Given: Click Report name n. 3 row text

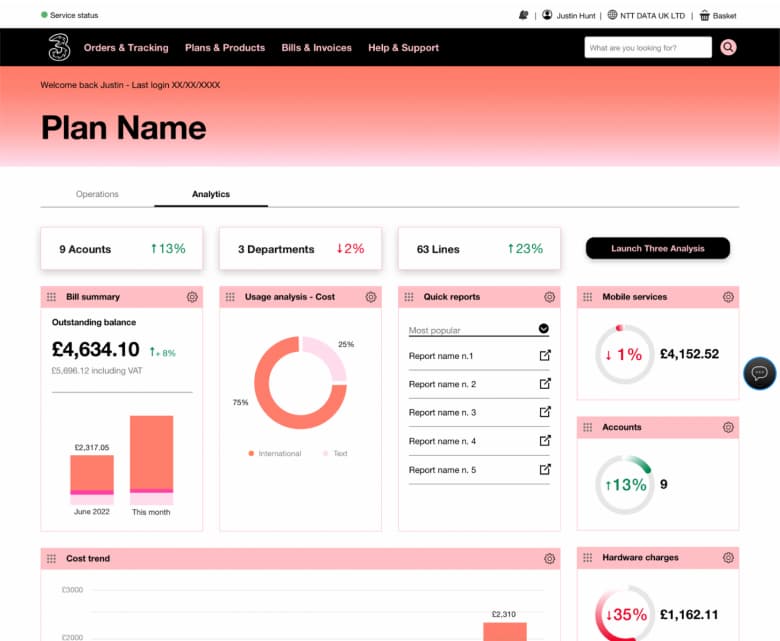Looking at the screenshot, I should 442,412.
